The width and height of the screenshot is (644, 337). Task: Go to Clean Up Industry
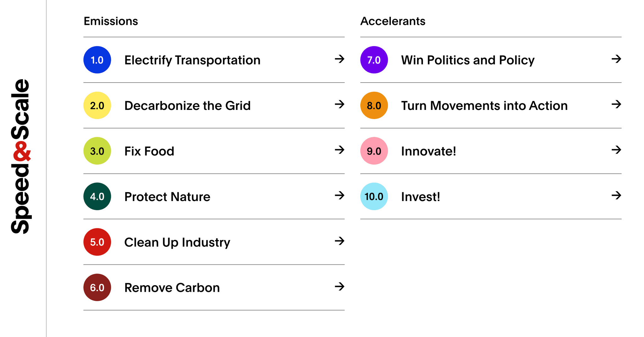(177, 242)
